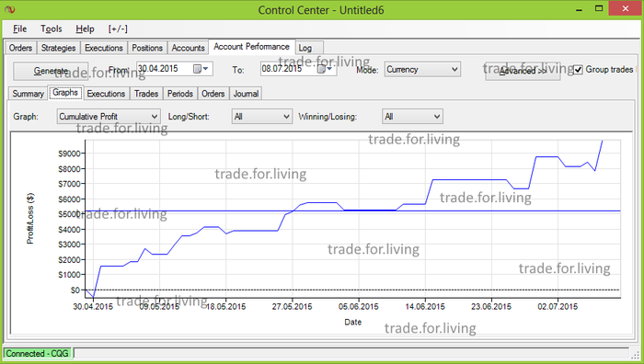Click the 14.06.2015 date axis label
Screen dimensions: 644x364
[425, 306]
